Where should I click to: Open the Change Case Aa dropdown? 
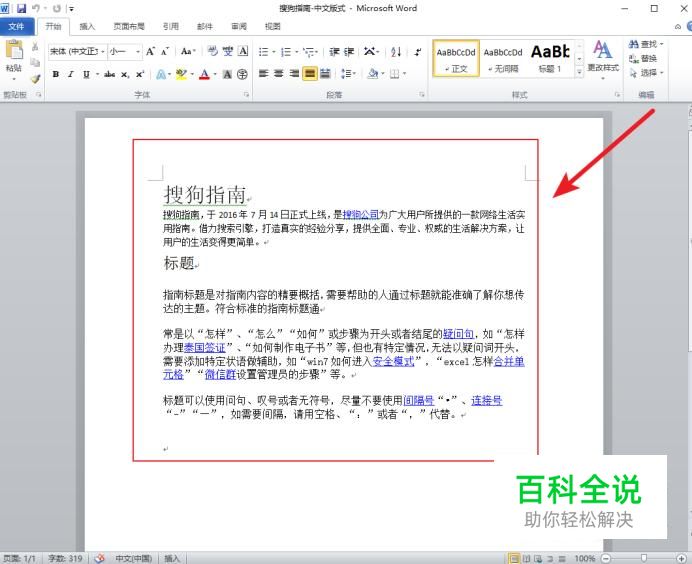click(x=188, y=52)
